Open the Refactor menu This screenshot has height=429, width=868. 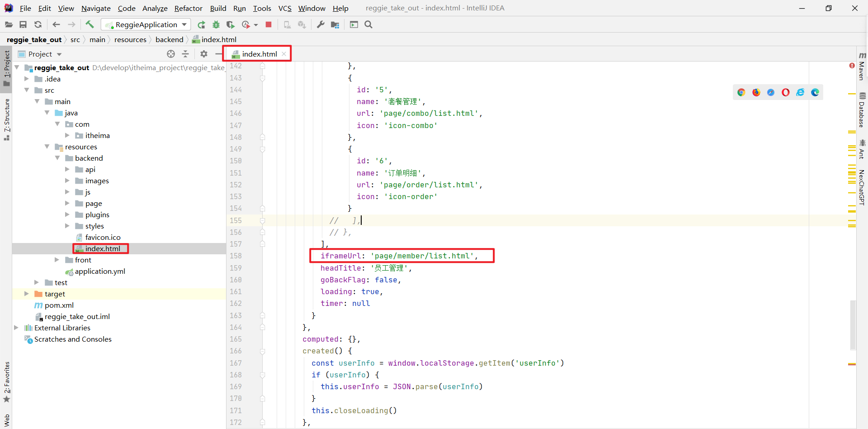point(189,8)
